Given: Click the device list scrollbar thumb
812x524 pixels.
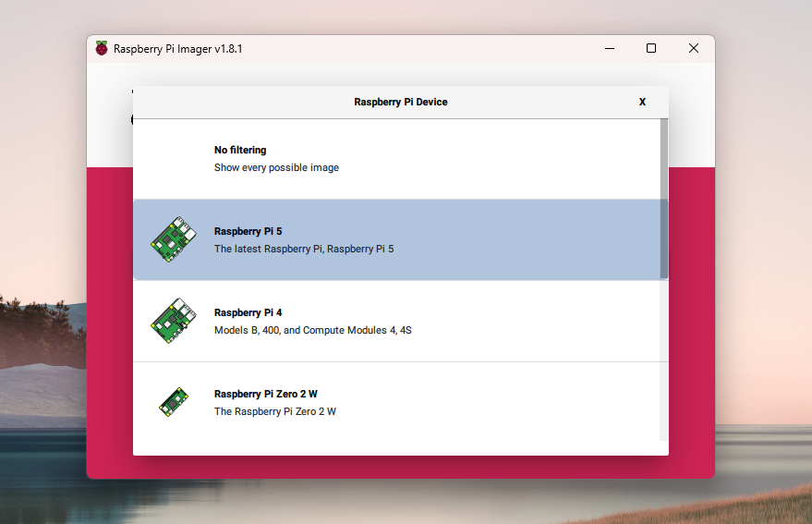Looking at the screenshot, I should click(664, 199).
